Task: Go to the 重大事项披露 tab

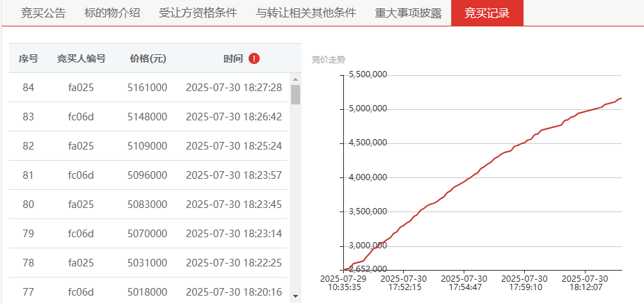Action: [408, 13]
